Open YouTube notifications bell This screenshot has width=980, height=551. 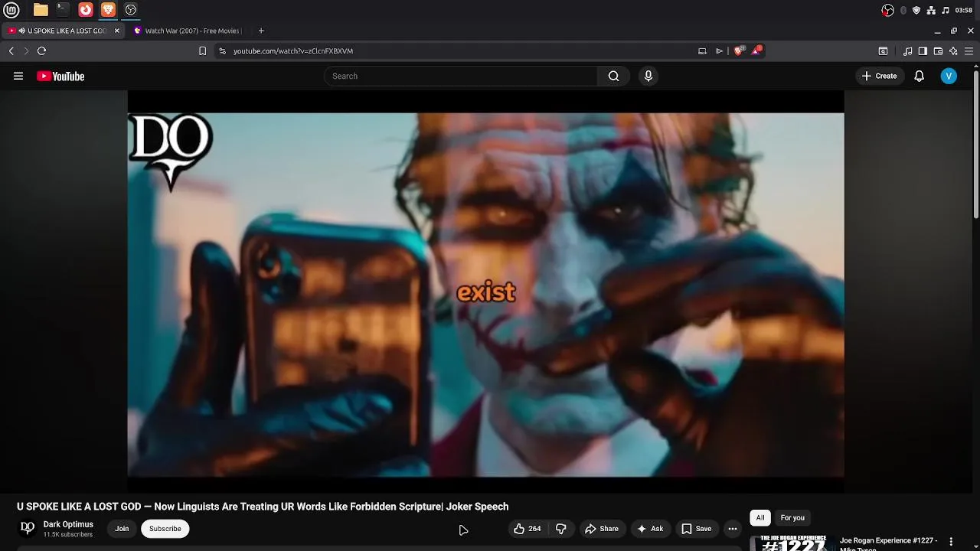click(920, 76)
